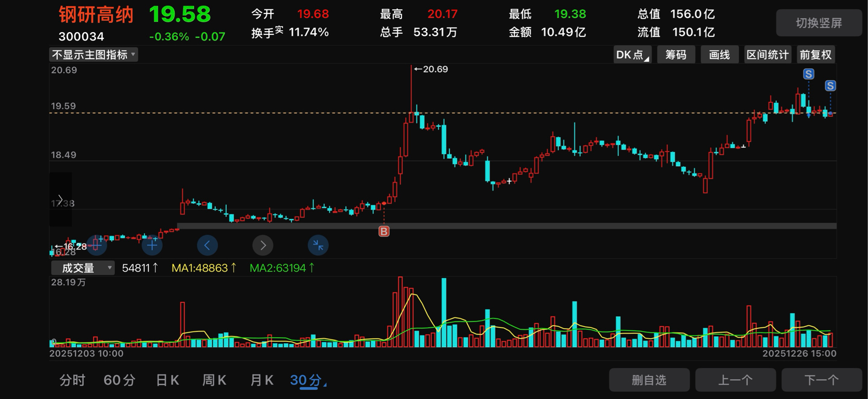Click the stock name 钢研高纳
Viewport: 868px width, 399px height.
(96, 15)
